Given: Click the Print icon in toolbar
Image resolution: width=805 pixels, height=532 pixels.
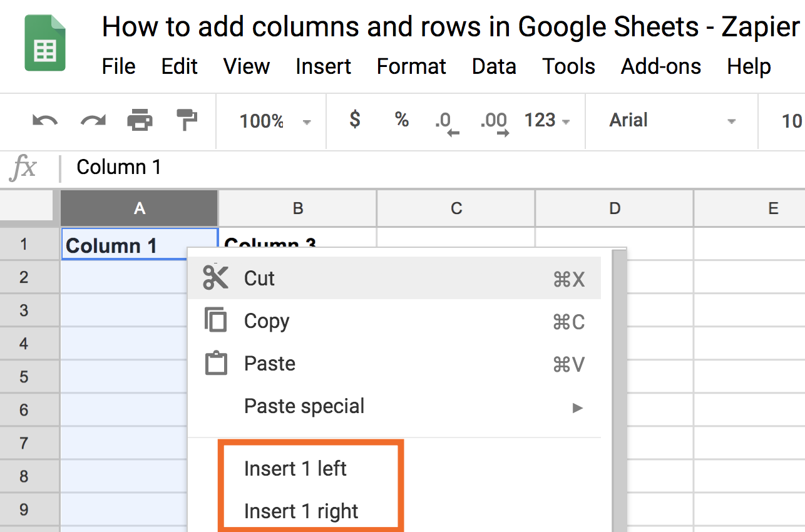Looking at the screenshot, I should coord(140,120).
